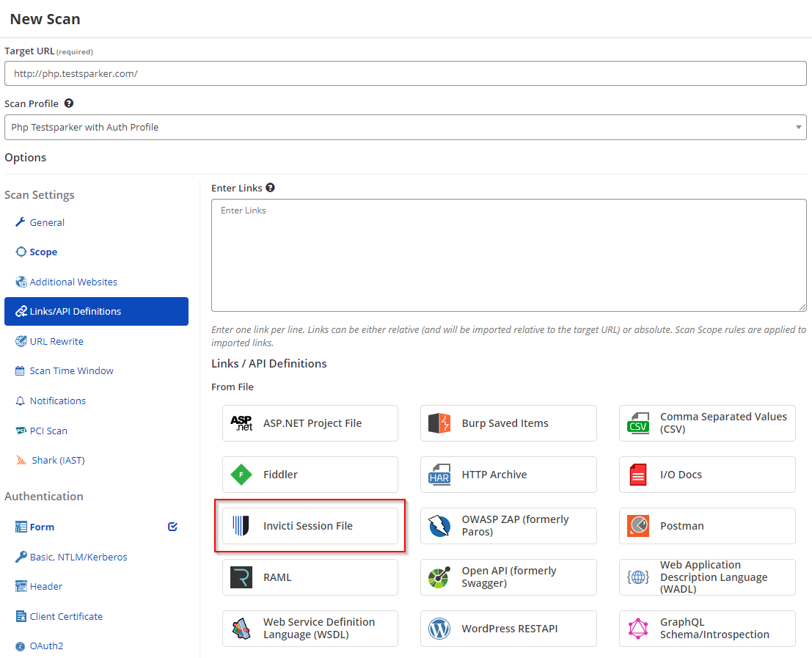The image size is (812, 658).
Task: Click the General wrench icon
Action: pos(21,222)
